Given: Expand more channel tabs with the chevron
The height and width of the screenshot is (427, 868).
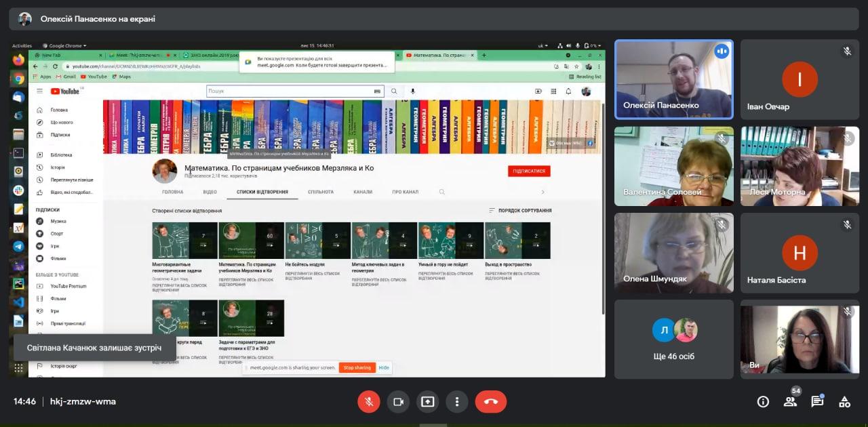Looking at the screenshot, I should 542,192.
